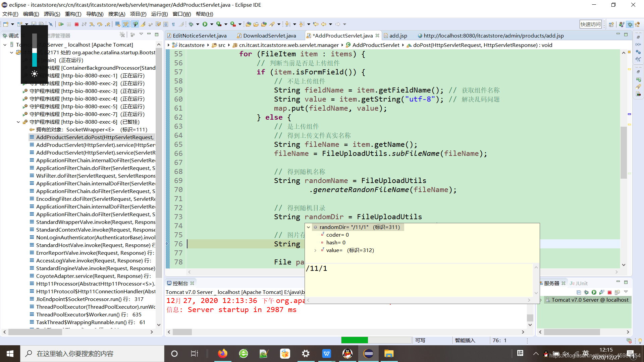Switch to the JUnit tab
This screenshot has width=644, height=362.
pos(579,283)
